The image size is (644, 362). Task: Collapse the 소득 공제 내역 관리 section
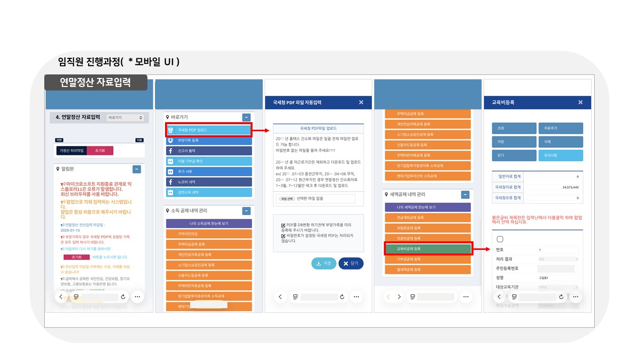point(246,211)
